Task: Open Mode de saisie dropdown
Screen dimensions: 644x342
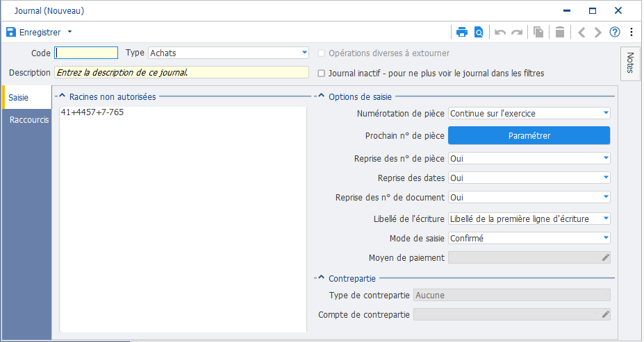Action: point(529,238)
